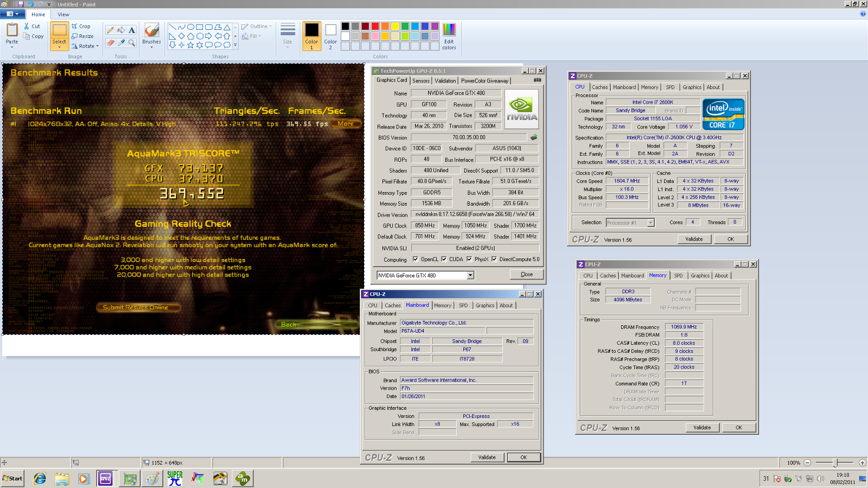Image resolution: width=868 pixels, height=488 pixels.
Task: Select the Magnifier tool
Action: pyautogui.click(x=131, y=42)
